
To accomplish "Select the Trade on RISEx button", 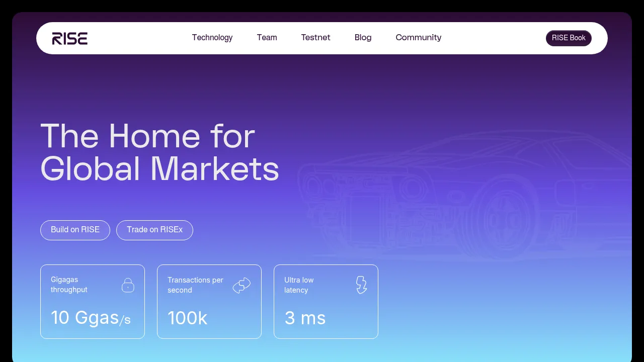I will point(155,230).
